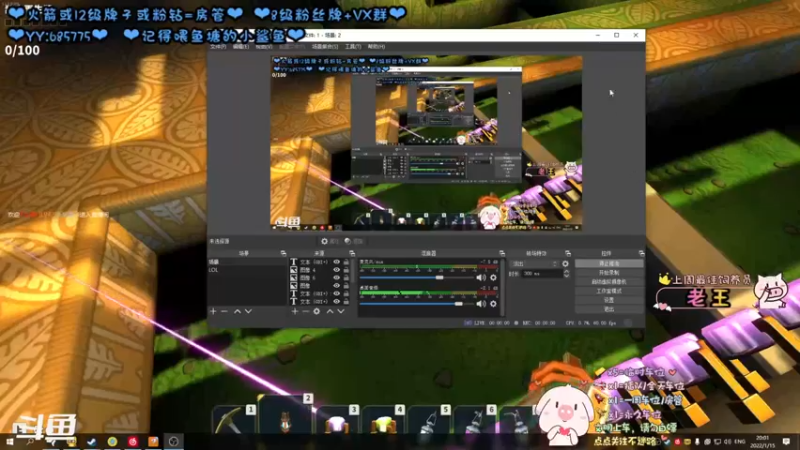The width and height of the screenshot is (800, 450).
Task: Click the 桌面音频 volume slider
Action: pyautogui.click(x=417, y=304)
